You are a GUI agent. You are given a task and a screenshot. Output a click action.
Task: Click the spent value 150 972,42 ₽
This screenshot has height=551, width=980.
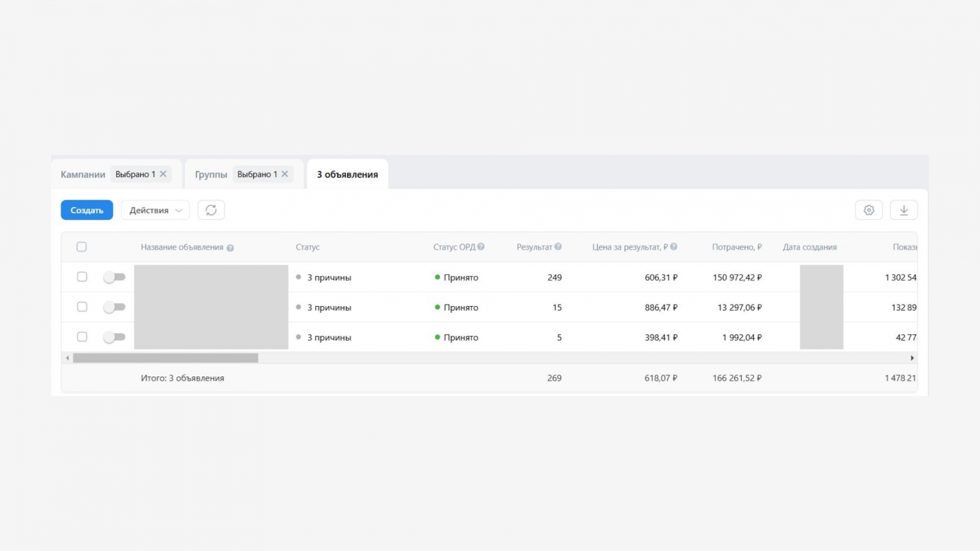[x=737, y=277]
